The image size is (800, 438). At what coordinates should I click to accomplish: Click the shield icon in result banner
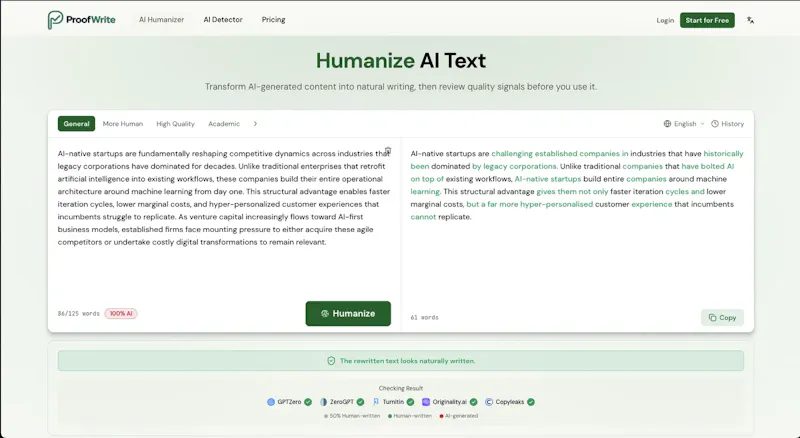click(x=331, y=361)
